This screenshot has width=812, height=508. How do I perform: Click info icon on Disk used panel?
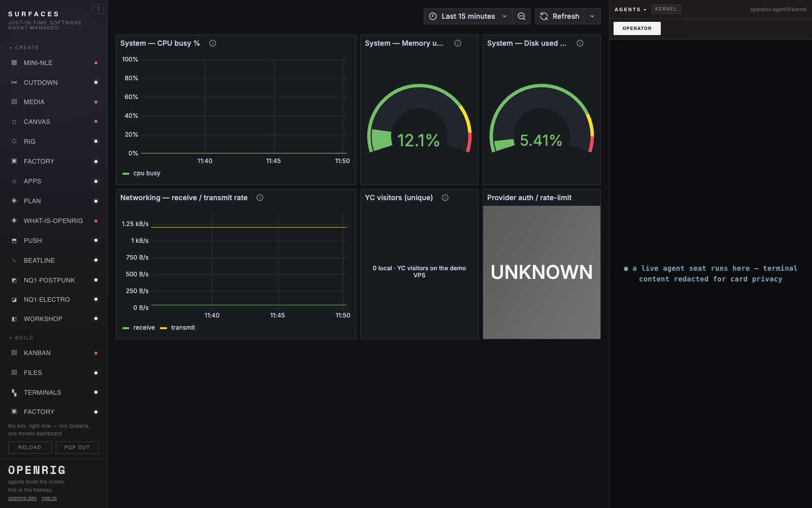point(580,43)
